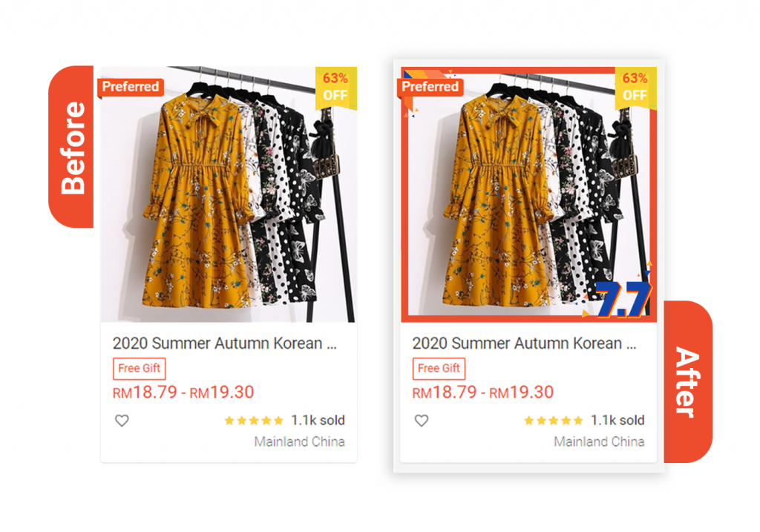
Task: Click the 63% OFF badge on After card
Action: [x=635, y=88]
